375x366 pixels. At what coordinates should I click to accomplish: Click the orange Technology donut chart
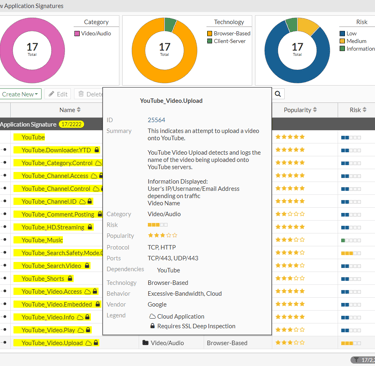click(164, 50)
